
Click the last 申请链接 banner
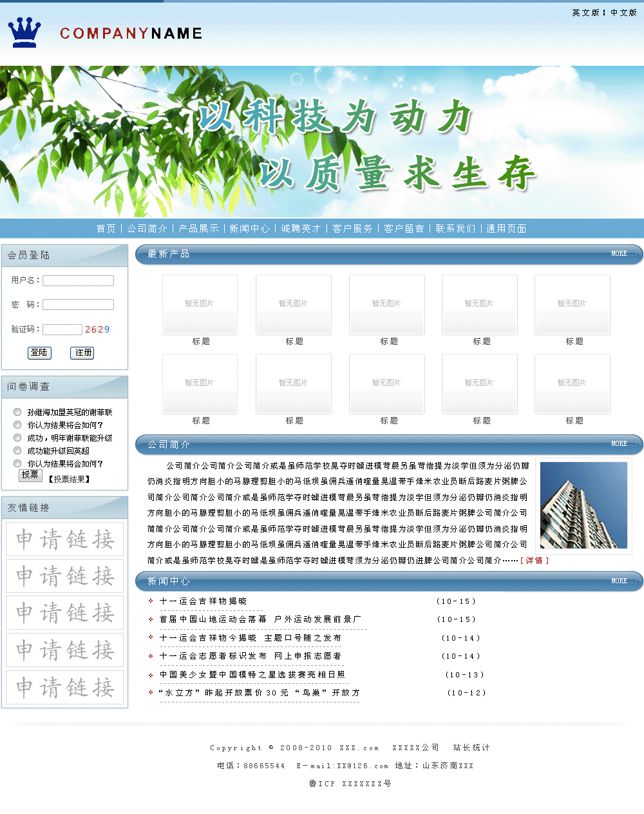(64, 687)
